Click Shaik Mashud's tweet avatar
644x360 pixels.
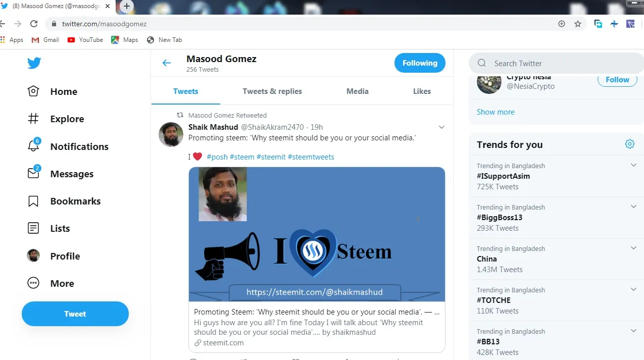[171, 134]
